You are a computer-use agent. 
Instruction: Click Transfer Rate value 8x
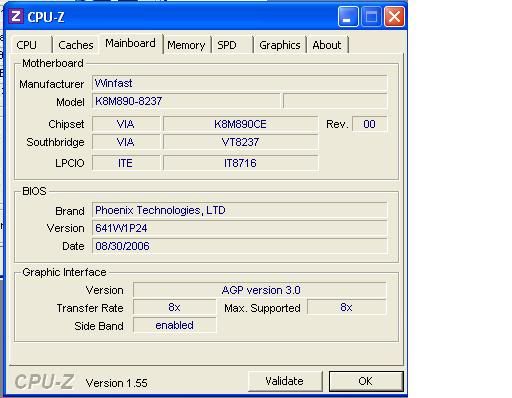point(175,307)
